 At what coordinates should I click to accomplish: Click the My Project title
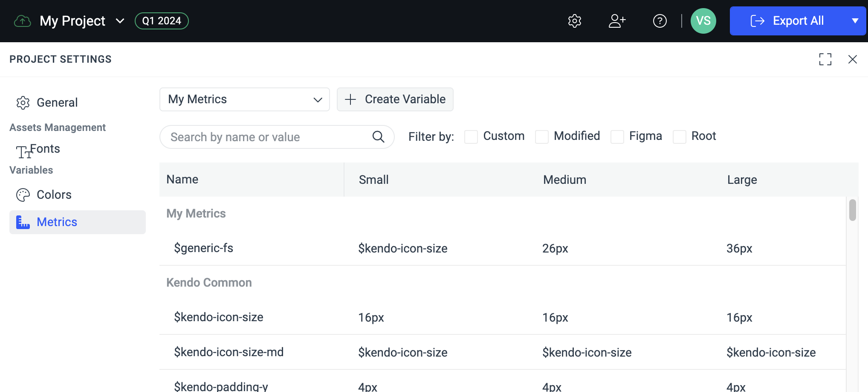72,21
